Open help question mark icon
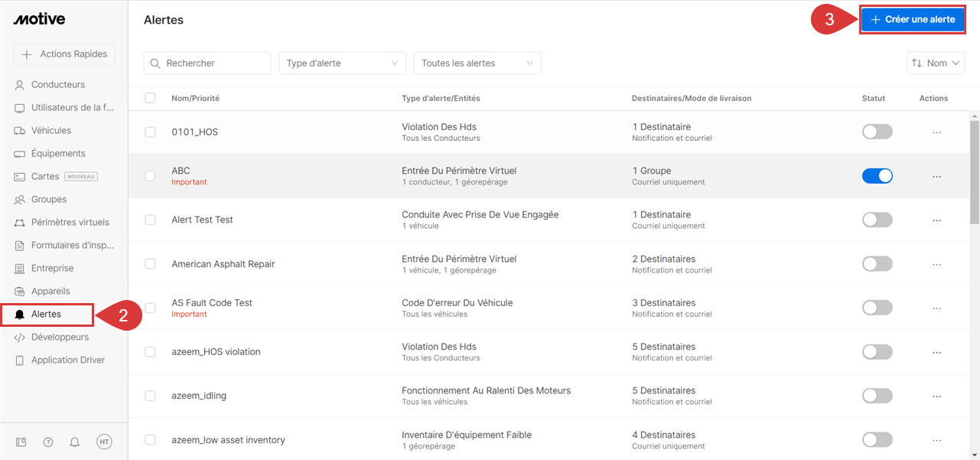The height and width of the screenshot is (460, 980). (48, 442)
